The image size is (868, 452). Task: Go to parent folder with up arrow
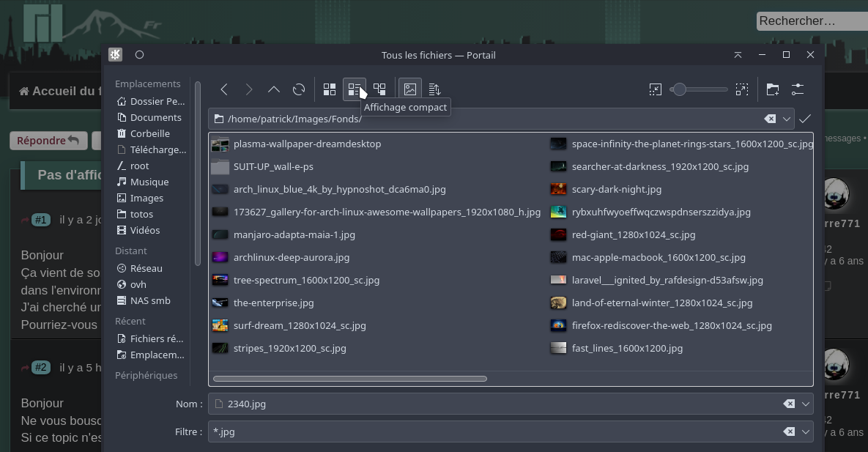[274, 89]
